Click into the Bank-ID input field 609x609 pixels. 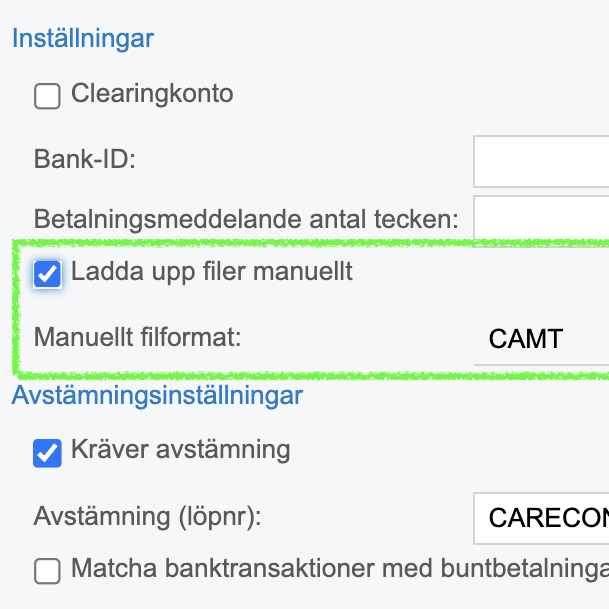tap(541, 160)
